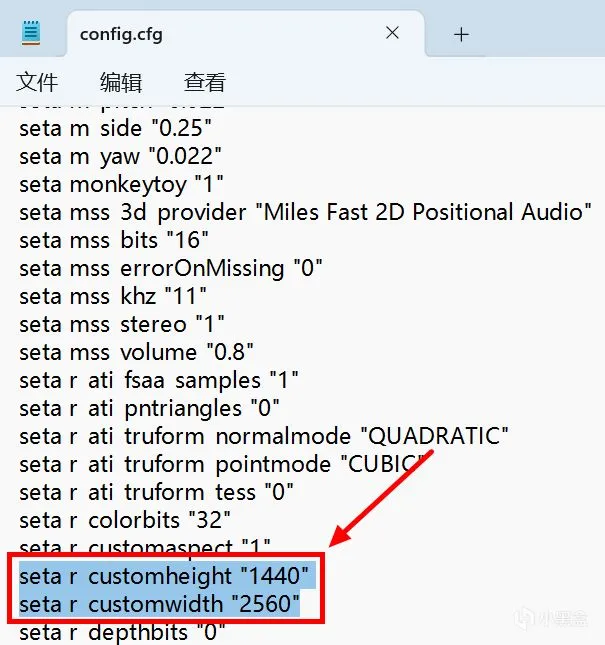Click the line seta monkeytoy "1"
The height and width of the screenshot is (645, 605).
121,184
